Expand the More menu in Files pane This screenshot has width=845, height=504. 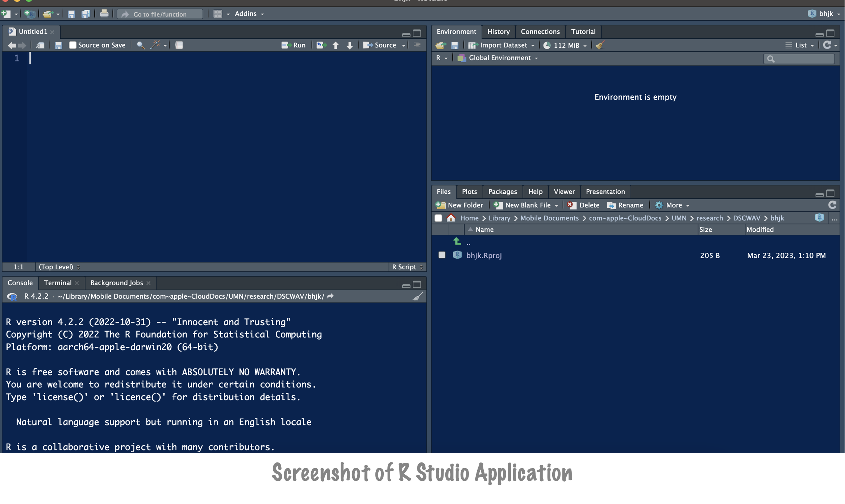click(x=672, y=205)
